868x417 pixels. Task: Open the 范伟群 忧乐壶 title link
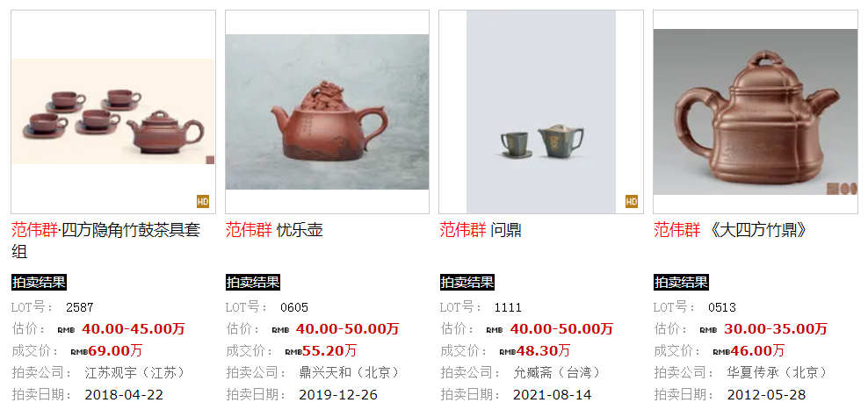pos(274,229)
